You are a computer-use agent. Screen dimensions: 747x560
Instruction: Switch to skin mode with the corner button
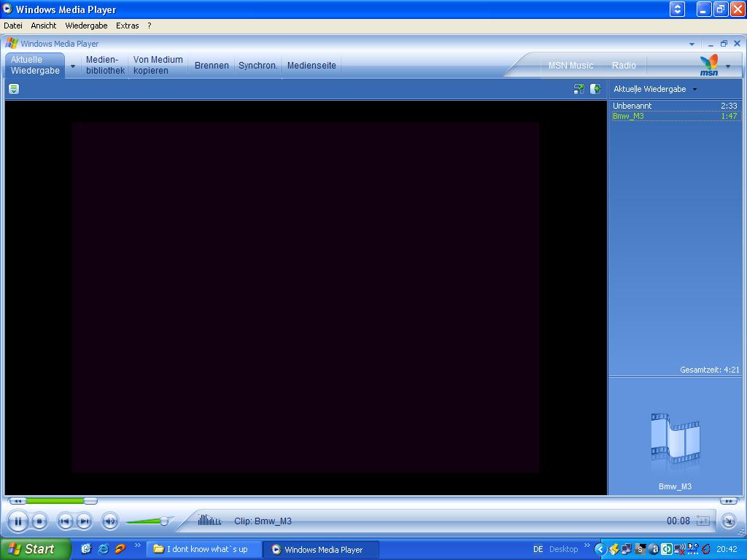(729, 521)
